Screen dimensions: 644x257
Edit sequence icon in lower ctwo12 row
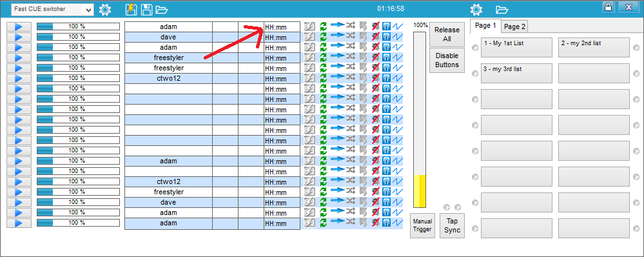309,181
